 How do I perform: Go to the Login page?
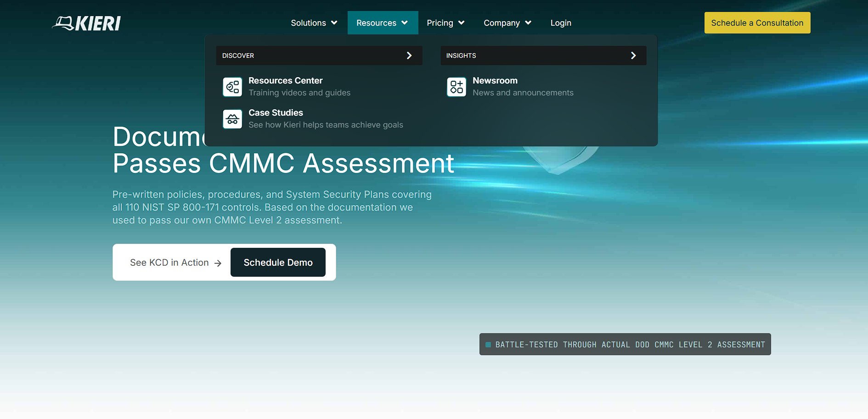(x=561, y=23)
